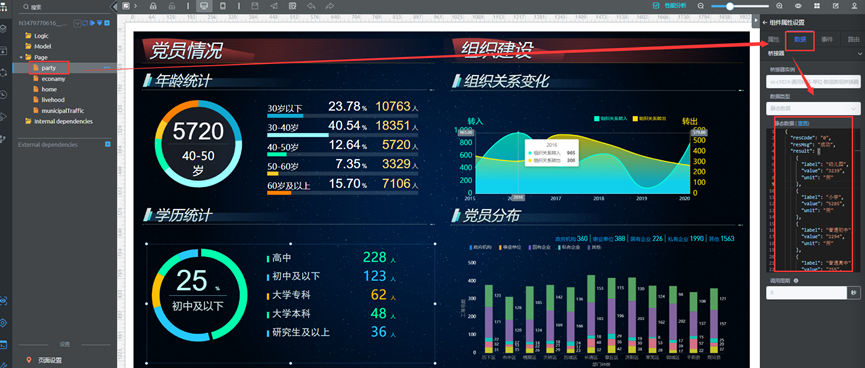Click the zoom in magnifier icon
Viewport: 865px width, 368px height.
(779, 6)
